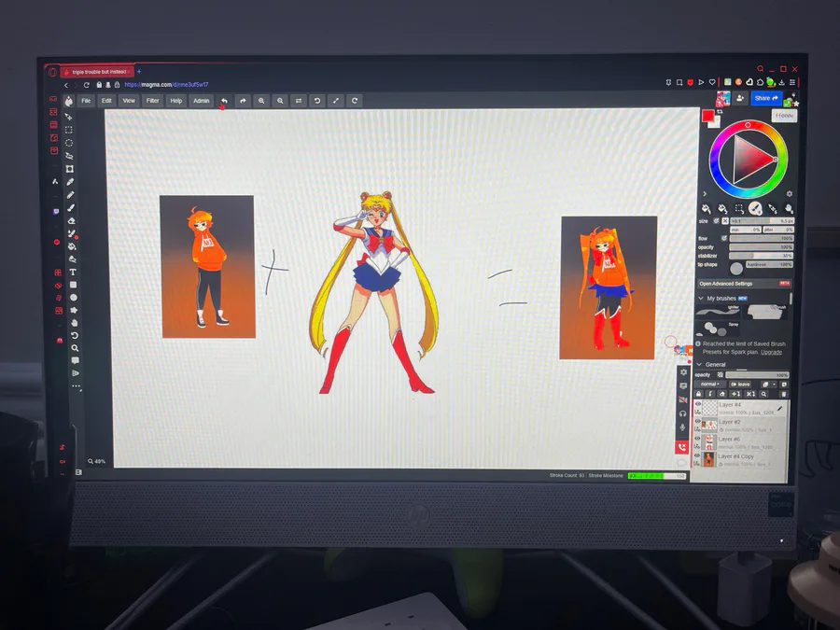This screenshot has height=630, width=840.
Task: Select the text tool
Action: coord(72,273)
